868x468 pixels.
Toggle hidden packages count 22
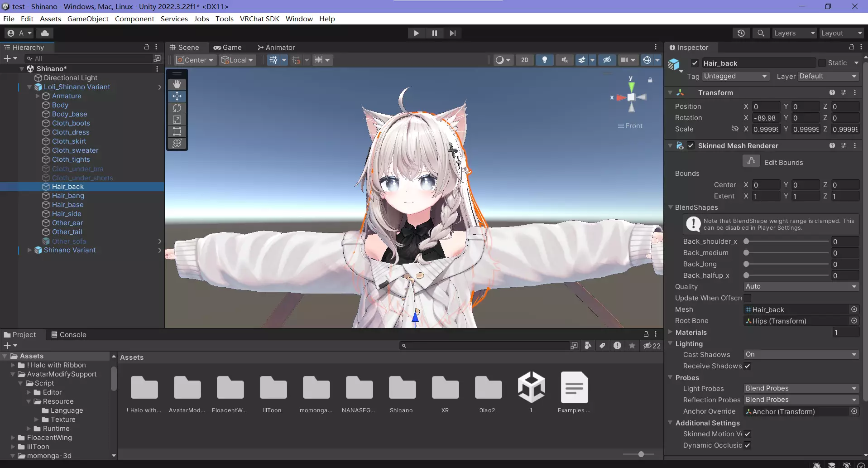point(652,346)
